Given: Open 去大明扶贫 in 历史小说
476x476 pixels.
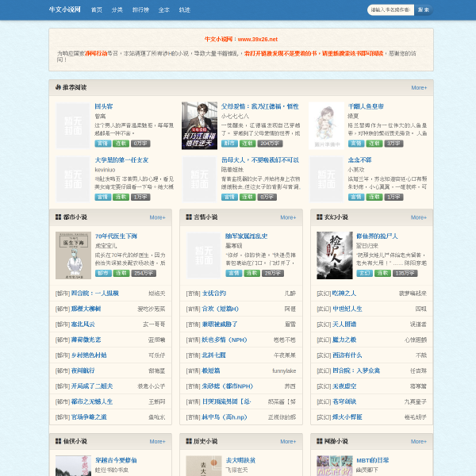Looking at the screenshot, I should (240, 460).
